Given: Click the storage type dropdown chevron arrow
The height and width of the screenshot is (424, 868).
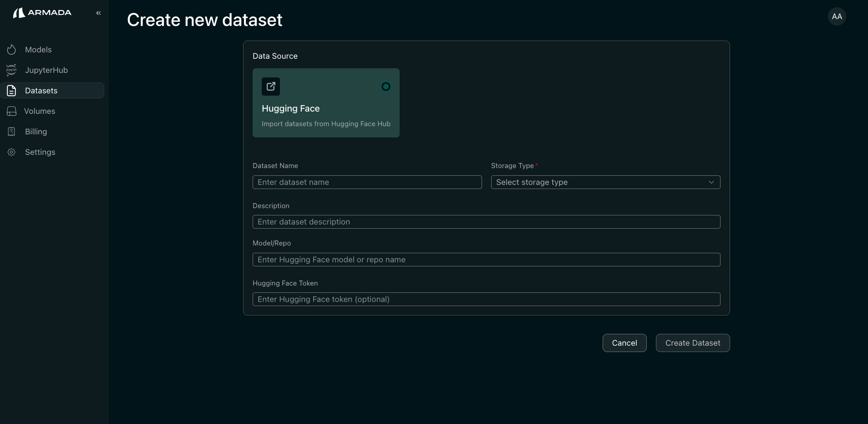Looking at the screenshot, I should (711, 182).
